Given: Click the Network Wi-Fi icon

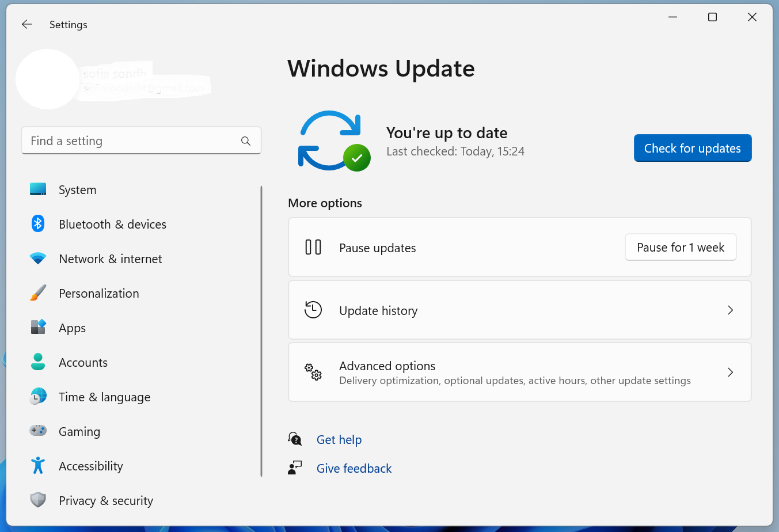Looking at the screenshot, I should tap(38, 259).
